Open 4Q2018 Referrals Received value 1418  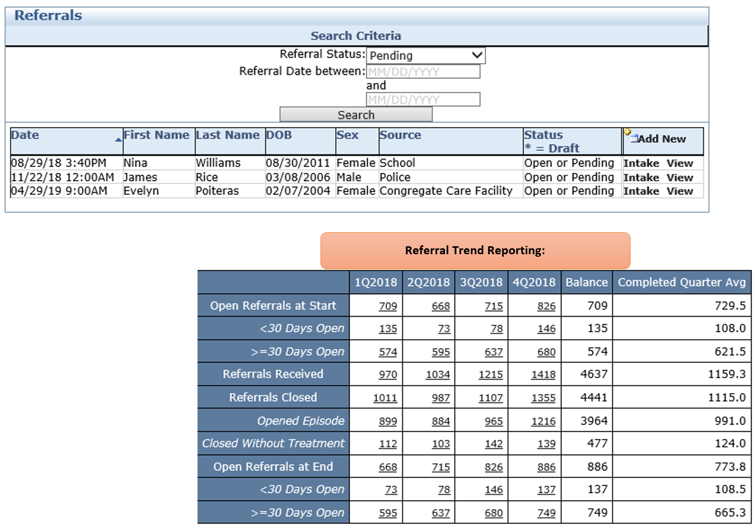[x=543, y=374]
